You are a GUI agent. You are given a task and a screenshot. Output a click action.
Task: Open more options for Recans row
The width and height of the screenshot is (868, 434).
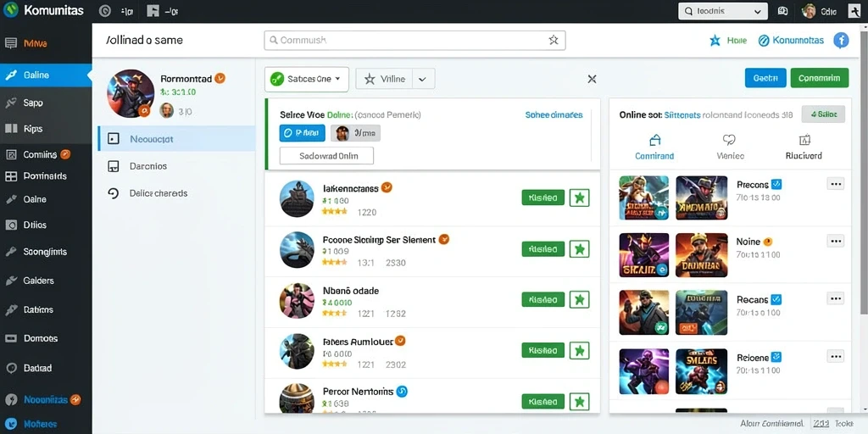pyautogui.click(x=835, y=299)
